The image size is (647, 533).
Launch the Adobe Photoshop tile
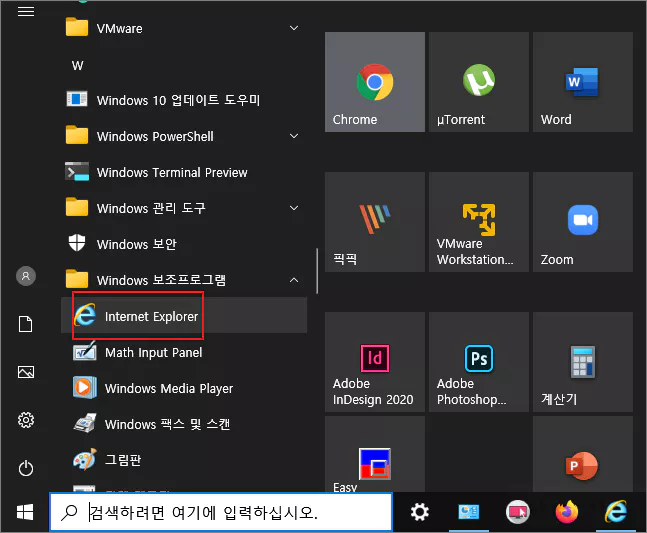[479, 362]
